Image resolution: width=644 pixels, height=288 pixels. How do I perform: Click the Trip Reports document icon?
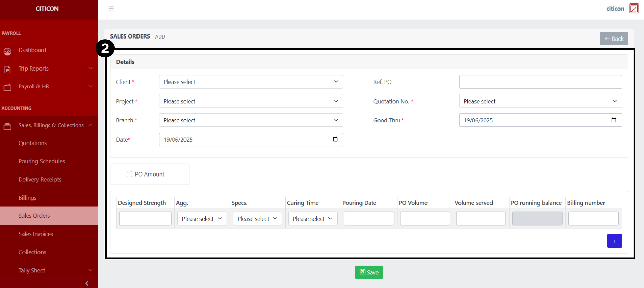(x=7, y=70)
